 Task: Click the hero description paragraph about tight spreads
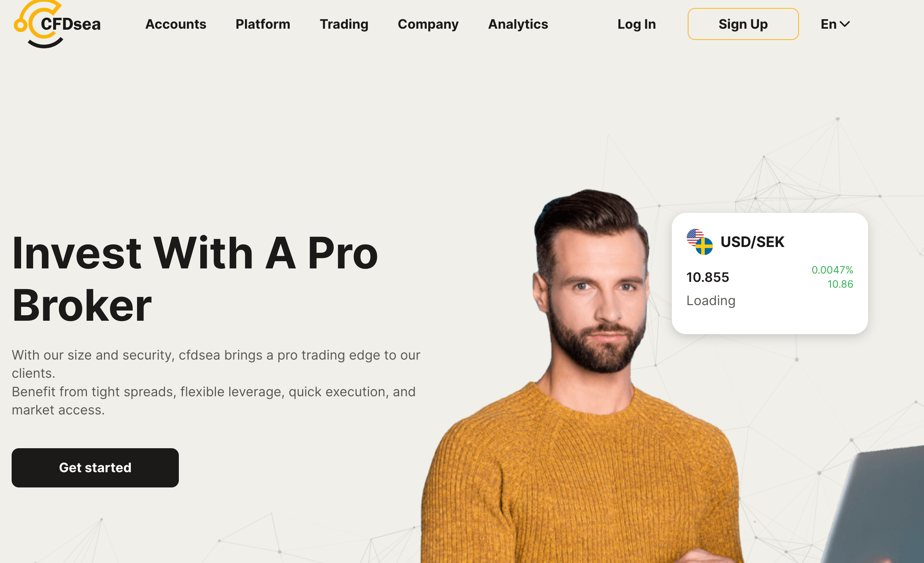pos(216,382)
